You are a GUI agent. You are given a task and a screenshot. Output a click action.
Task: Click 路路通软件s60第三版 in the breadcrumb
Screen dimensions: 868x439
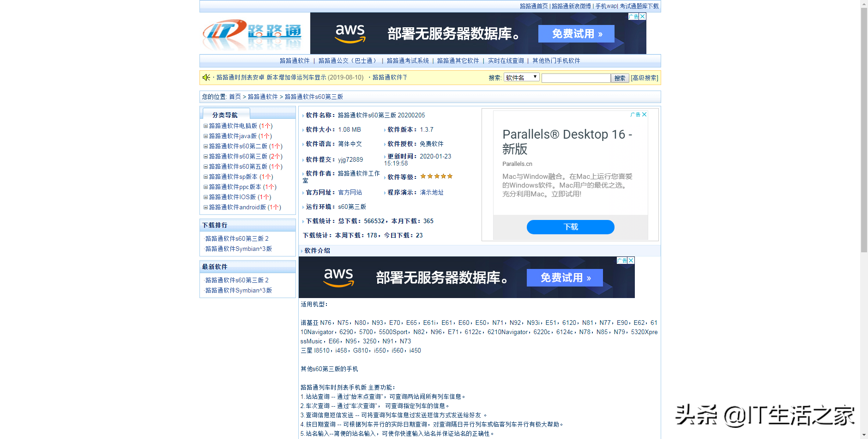coord(314,97)
